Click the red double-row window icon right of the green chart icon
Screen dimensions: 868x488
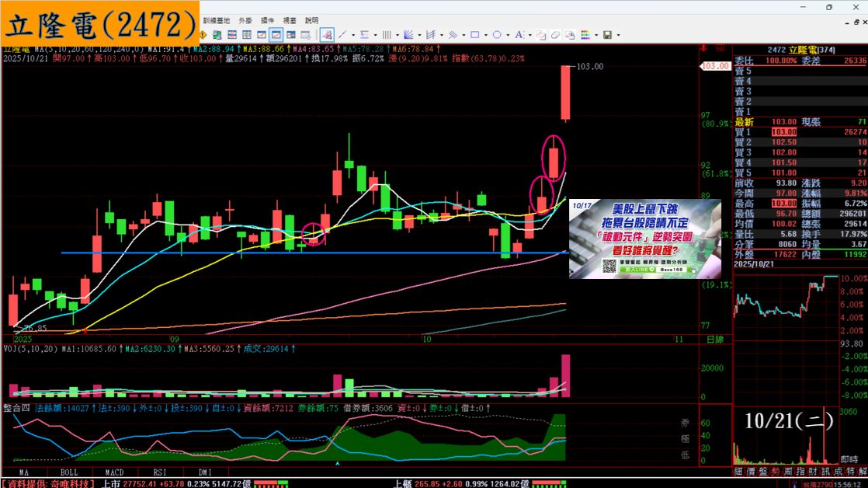[x=232, y=35]
